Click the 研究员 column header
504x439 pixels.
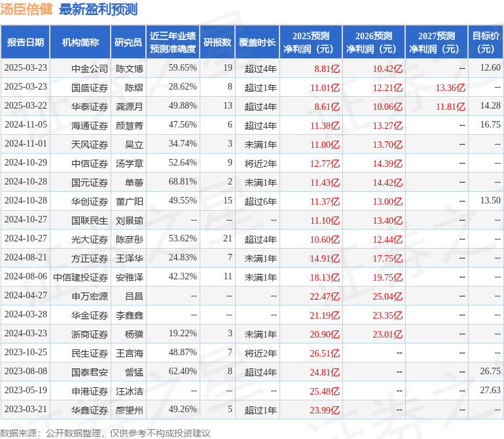[128, 42]
